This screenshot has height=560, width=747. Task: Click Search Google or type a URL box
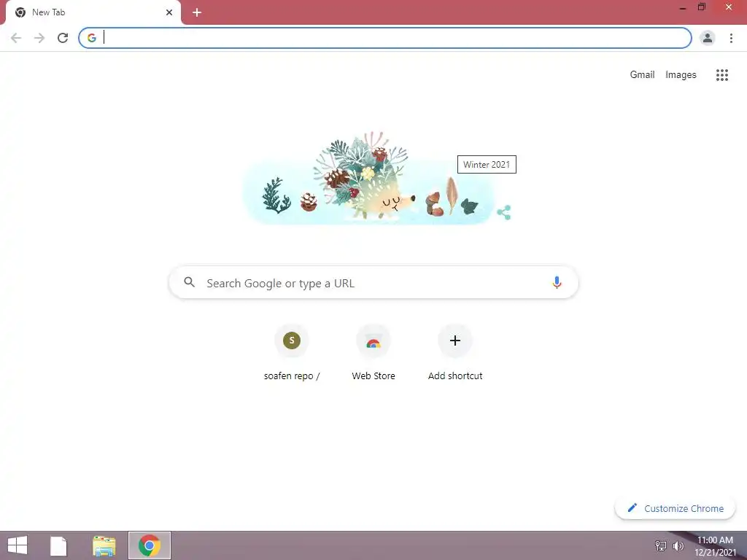pyautogui.click(x=373, y=282)
